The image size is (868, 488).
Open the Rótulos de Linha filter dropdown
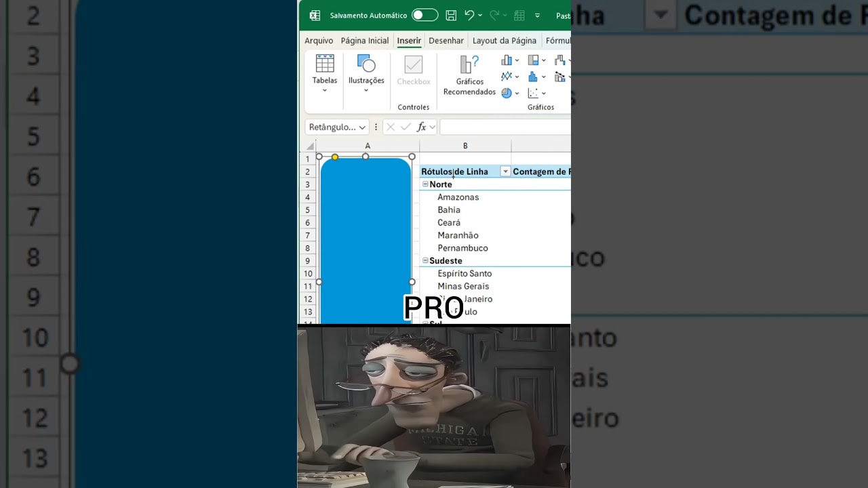(x=505, y=171)
